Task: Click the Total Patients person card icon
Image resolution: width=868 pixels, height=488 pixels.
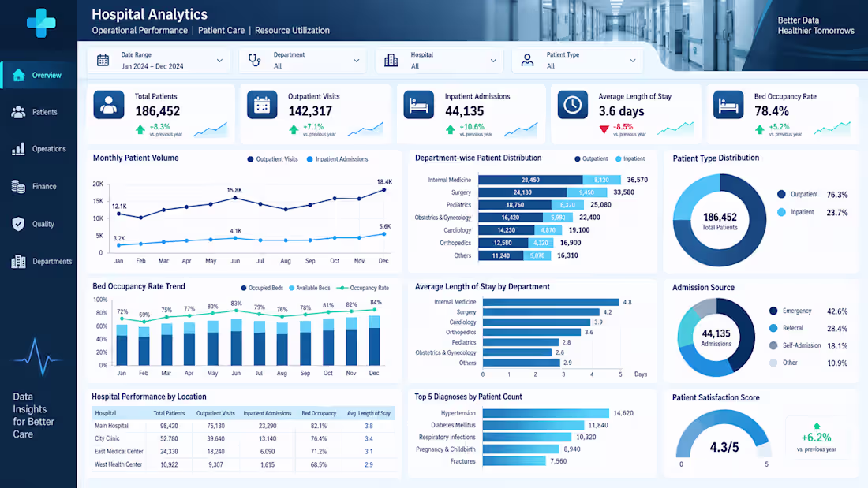Action: click(109, 105)
